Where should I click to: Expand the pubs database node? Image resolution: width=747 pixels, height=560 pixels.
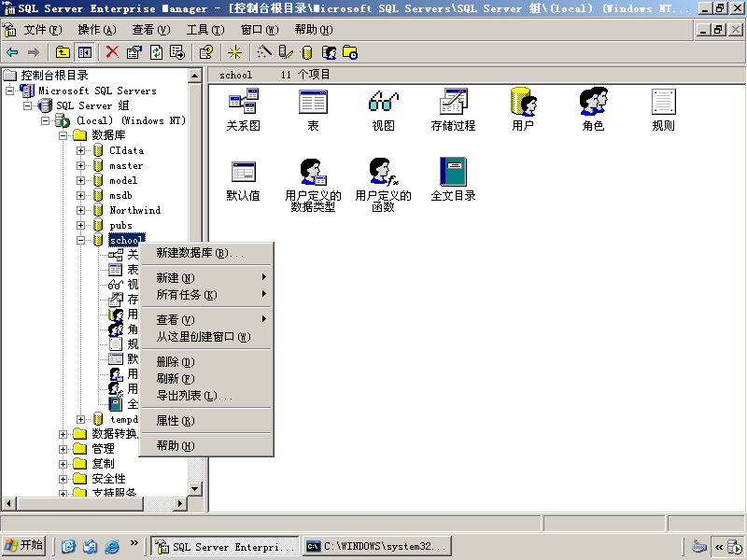pos(80,225)
